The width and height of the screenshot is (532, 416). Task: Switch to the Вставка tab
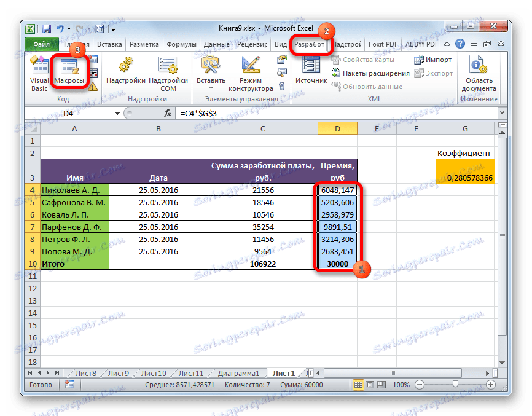[109, 44]
